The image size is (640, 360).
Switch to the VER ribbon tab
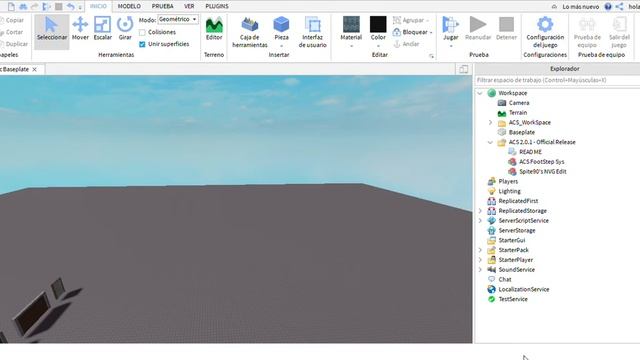[x=189, y=6]
